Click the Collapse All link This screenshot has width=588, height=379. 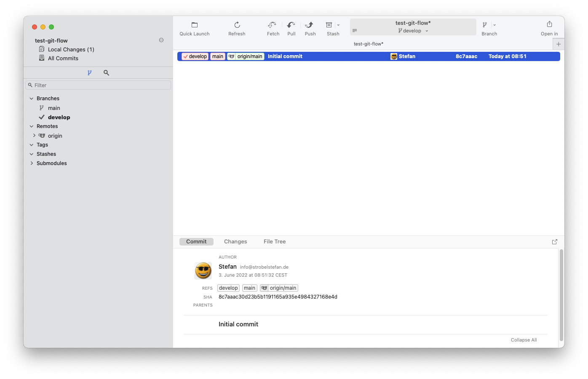point(524,340)
